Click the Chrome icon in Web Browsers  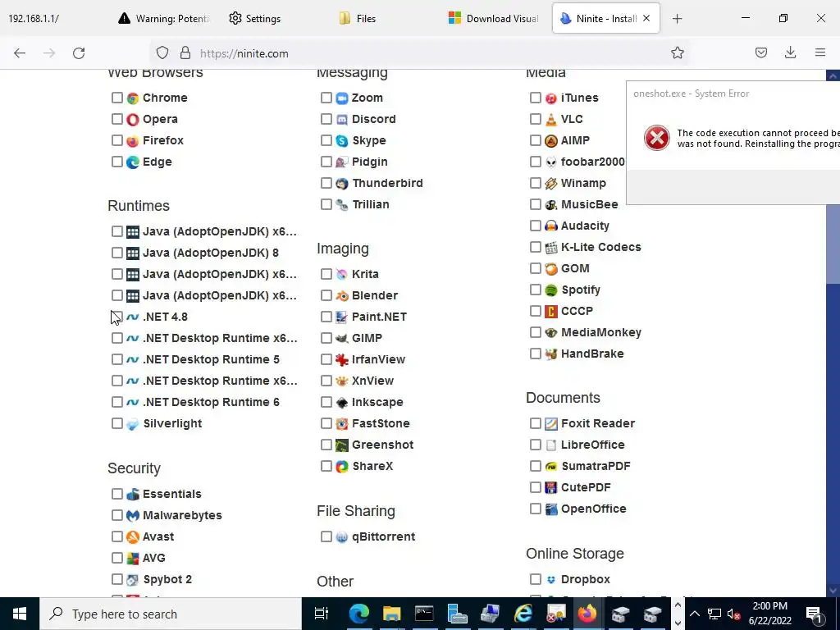pos(132,98)
